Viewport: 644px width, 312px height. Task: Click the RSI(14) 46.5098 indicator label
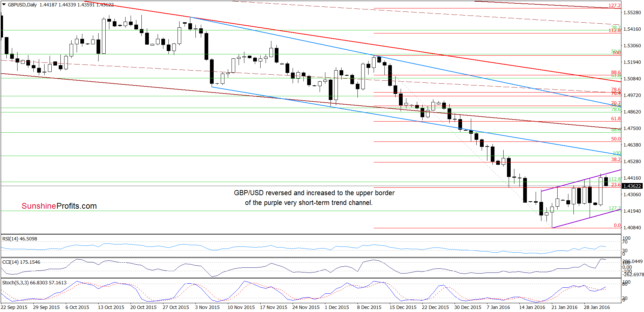click(20, 239)
